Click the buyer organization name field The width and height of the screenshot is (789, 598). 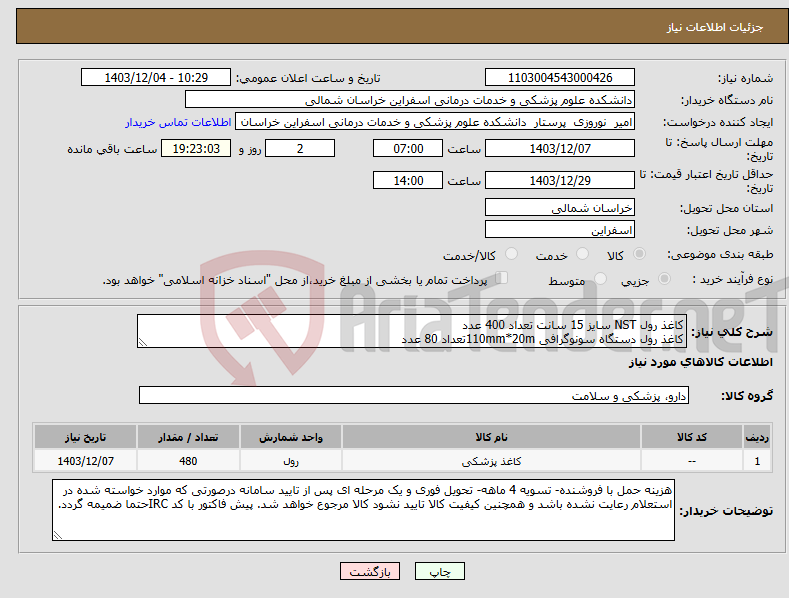point(410,100)
